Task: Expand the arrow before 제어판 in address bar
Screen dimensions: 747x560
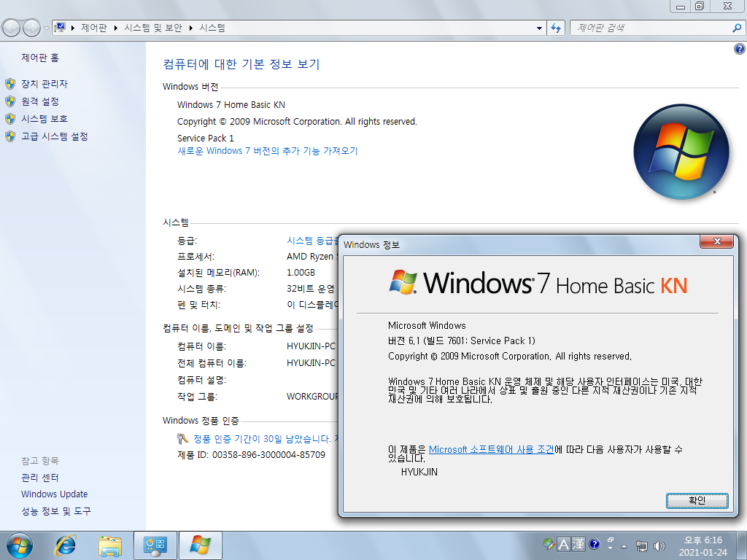Action: [72, 28]
